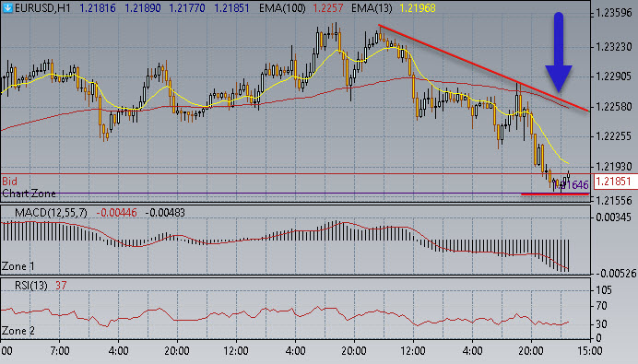Click the red-boxed bid price 1.21851 on axis

pyautogui.click(x=616, y=182)
